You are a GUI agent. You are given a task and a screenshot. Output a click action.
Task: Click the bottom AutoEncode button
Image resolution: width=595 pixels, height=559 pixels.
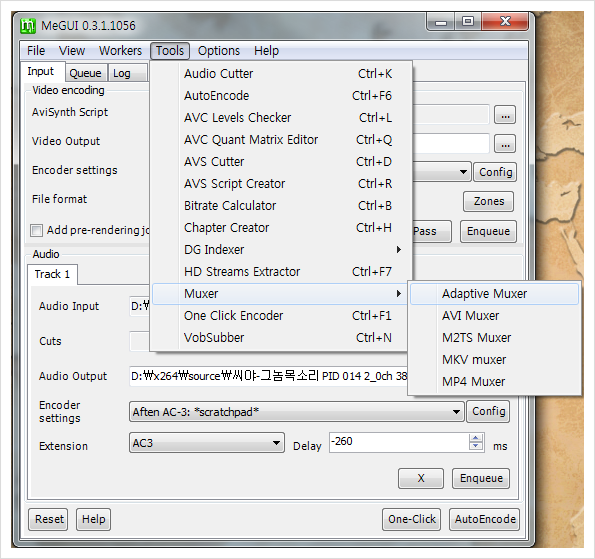485,519
